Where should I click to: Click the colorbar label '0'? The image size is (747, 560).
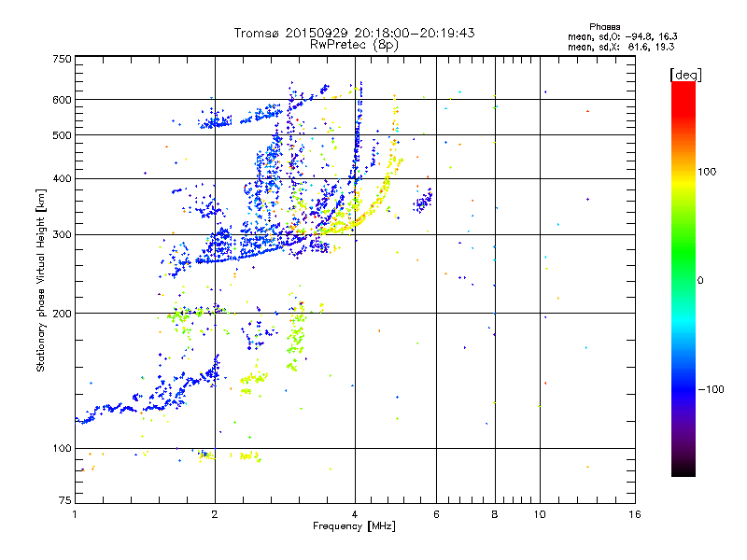pyautogui.click(x=700, y=281)
